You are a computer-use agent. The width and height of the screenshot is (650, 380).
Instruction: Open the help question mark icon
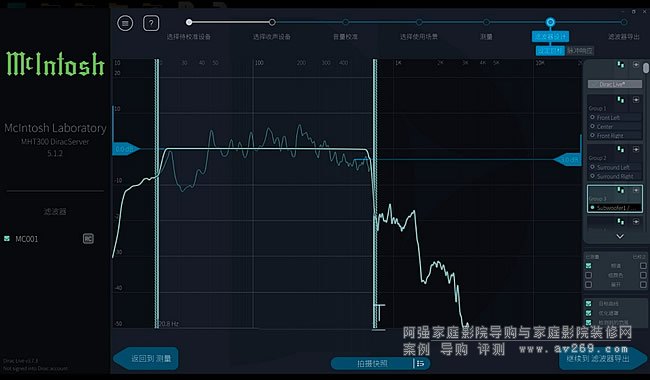[151, 23]
